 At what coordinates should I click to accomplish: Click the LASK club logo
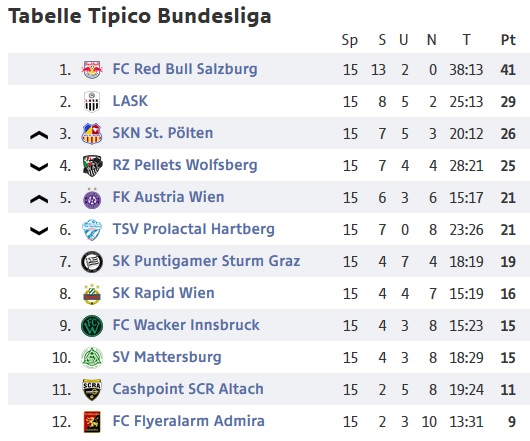pyautogui.click(x=92, y=101)
